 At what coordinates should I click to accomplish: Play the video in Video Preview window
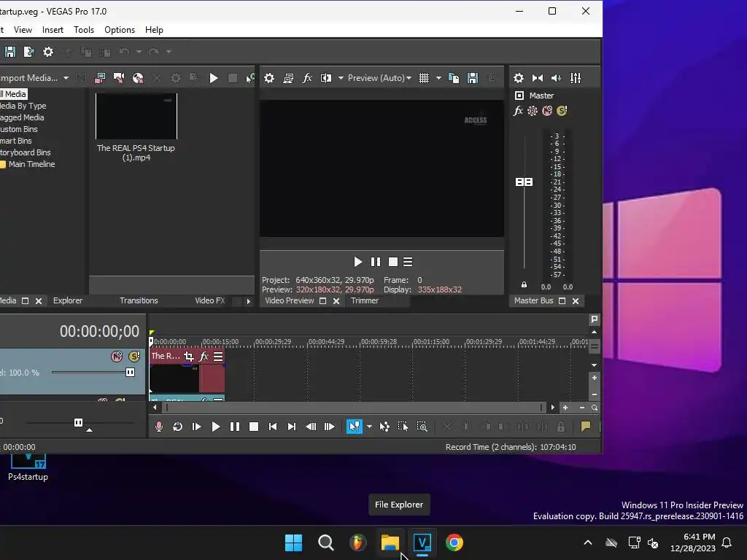pyautogui.click(x=357, y=262)
